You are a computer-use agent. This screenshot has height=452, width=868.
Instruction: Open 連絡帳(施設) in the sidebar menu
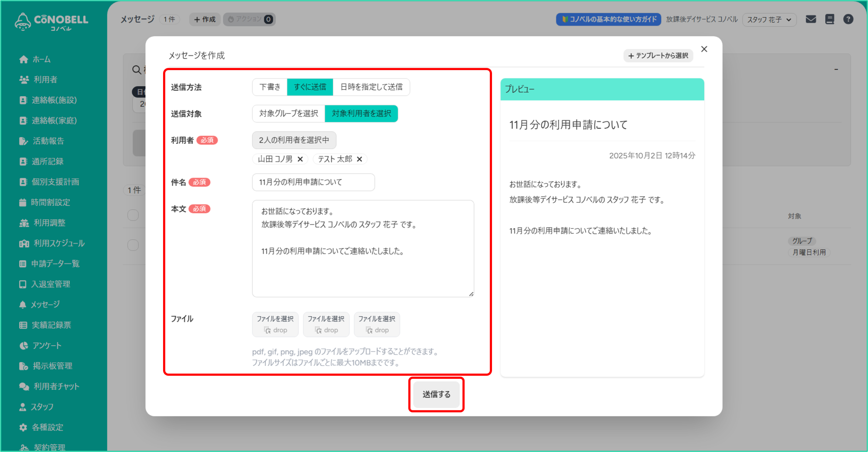point(54,100)
